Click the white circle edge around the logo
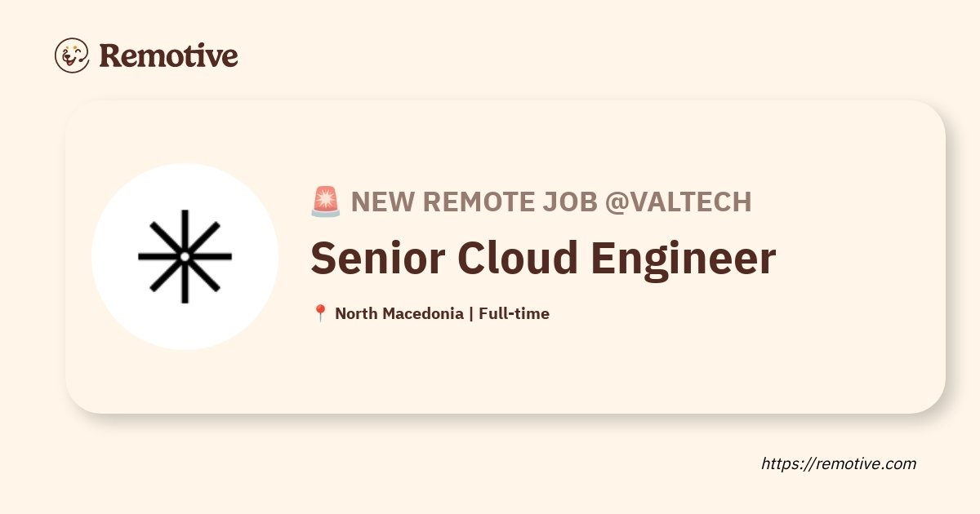This screenshot has height=514, width=980. click(185, 167)
